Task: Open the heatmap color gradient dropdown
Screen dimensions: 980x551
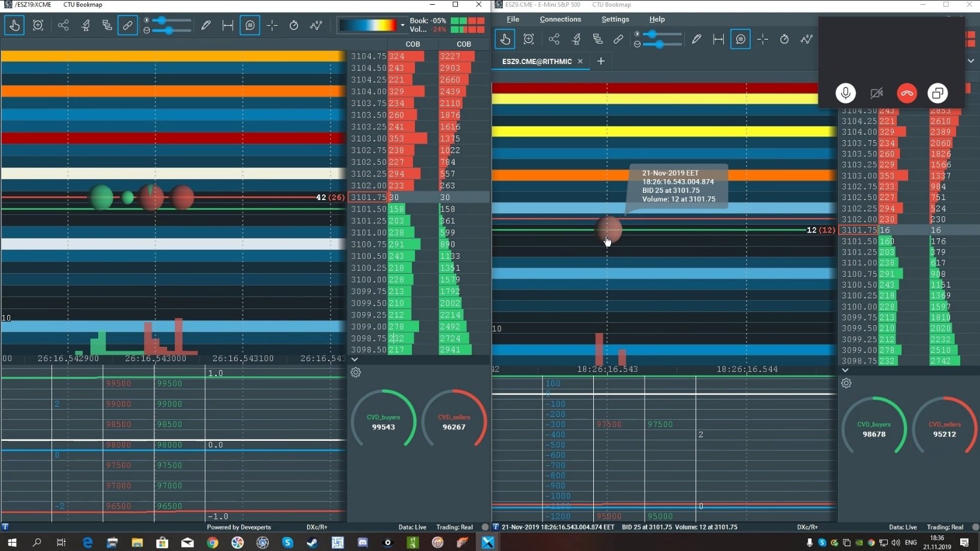Action: (402, 25)
